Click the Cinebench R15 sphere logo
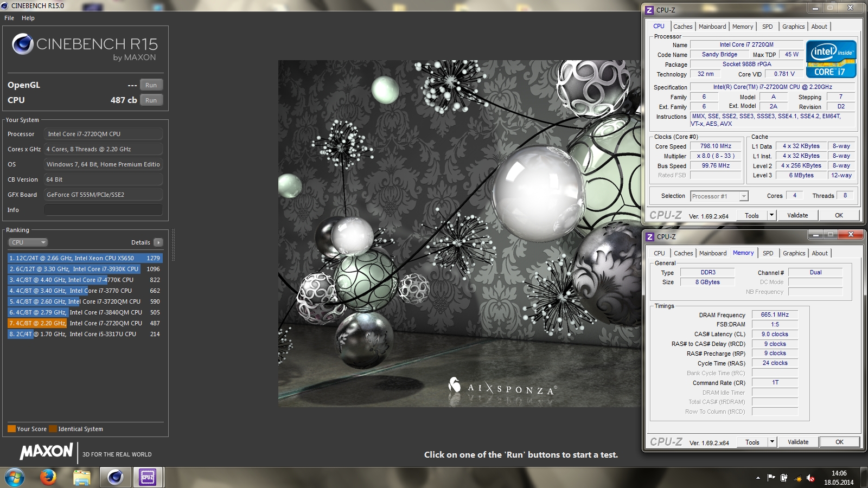868x488 pixels. [23, 44]
